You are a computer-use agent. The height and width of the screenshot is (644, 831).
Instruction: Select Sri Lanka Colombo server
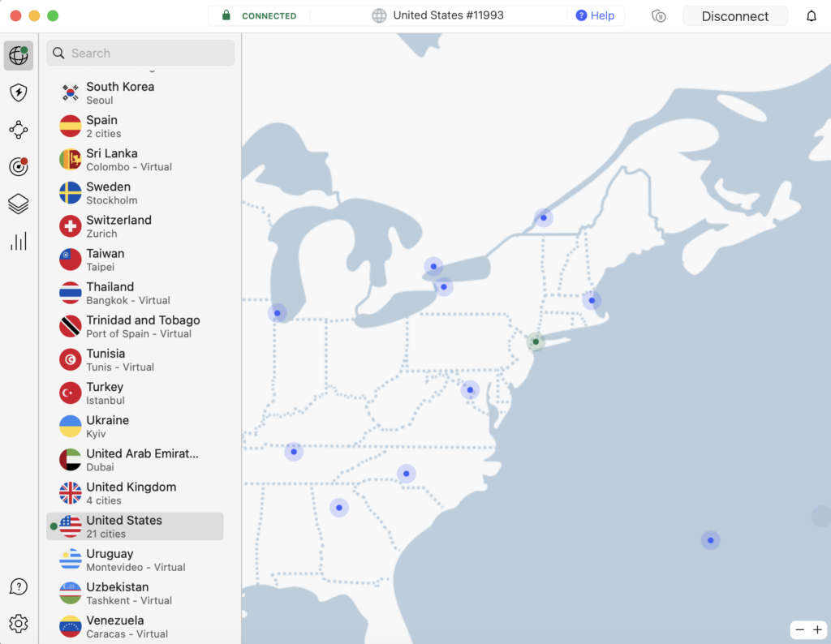(136, 160)
